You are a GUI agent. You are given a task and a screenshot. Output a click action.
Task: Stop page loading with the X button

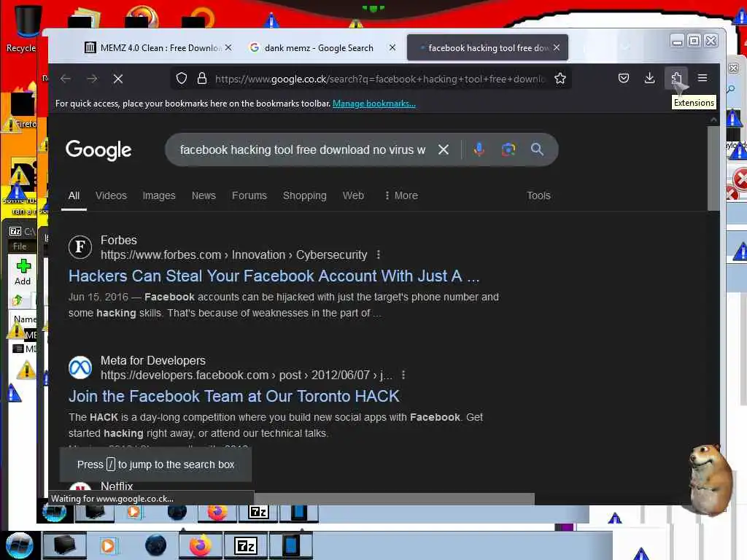pos(118,79)
